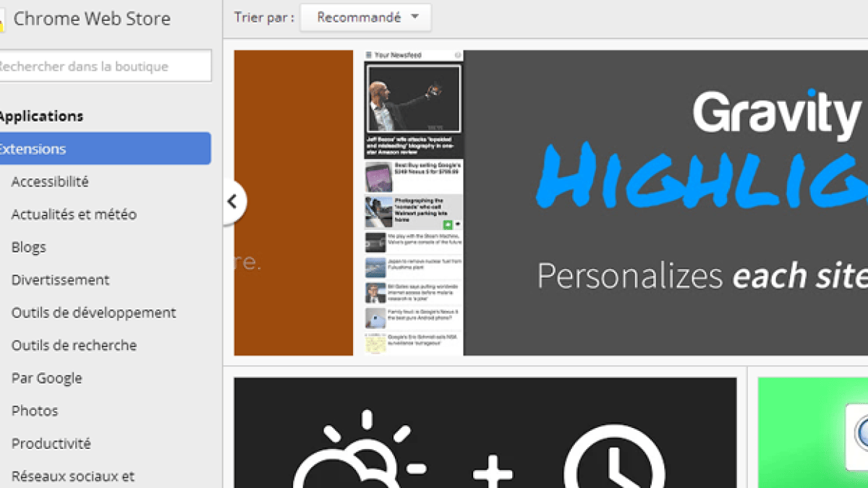The width and height of the screenshot is (868, 488).
Task: Open the Blogs category
Action: tap(29, 247)
